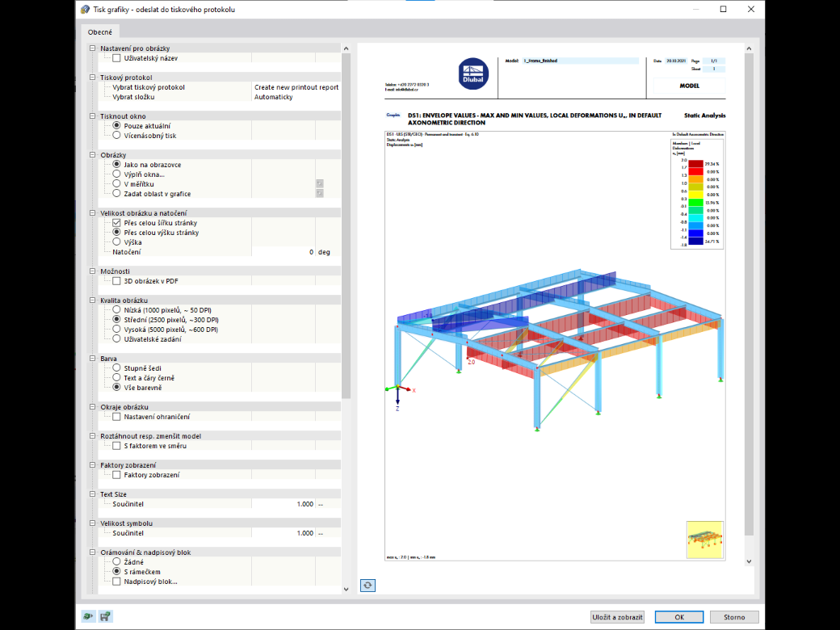Choose Text a čáry černě option
The height and width of the screenshot is (630, 840).
(x=116, y=378)
